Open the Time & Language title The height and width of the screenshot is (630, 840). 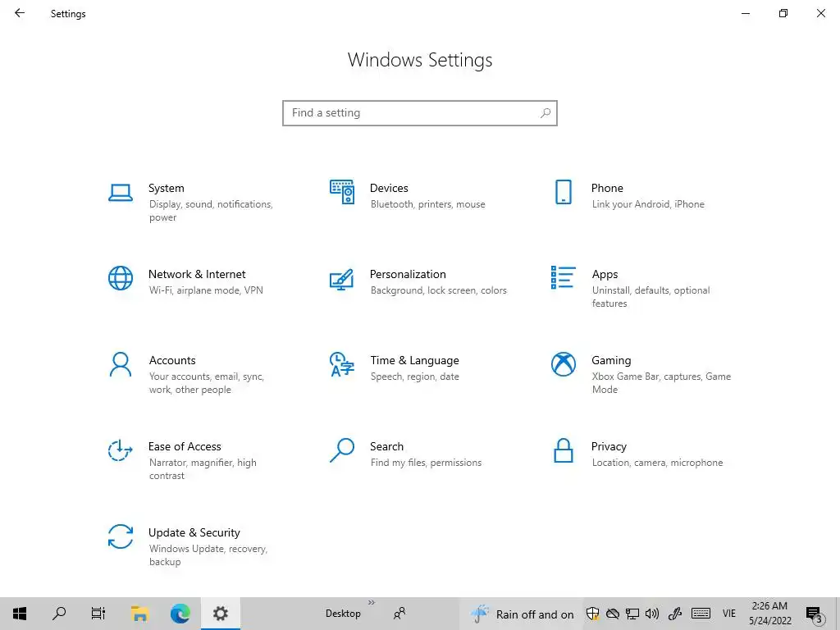[414, 361]
